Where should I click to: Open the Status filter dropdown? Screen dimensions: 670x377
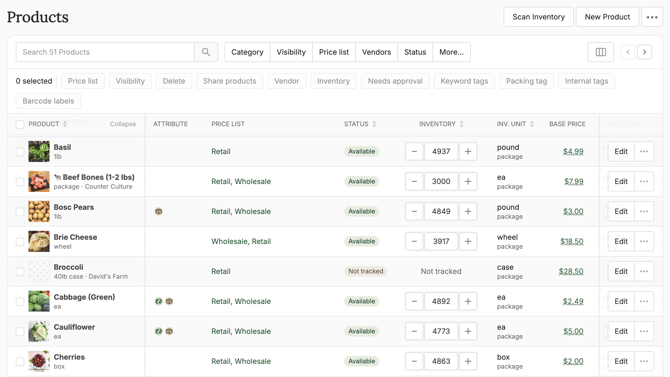tap(415, 52)
